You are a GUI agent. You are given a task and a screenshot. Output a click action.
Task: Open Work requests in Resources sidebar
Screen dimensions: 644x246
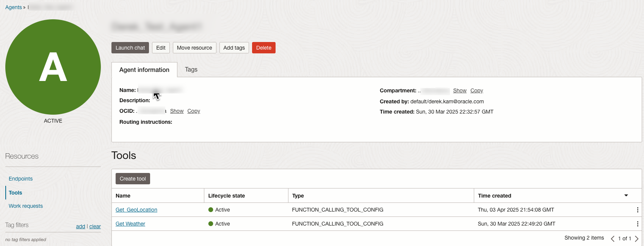coord(26,206)
